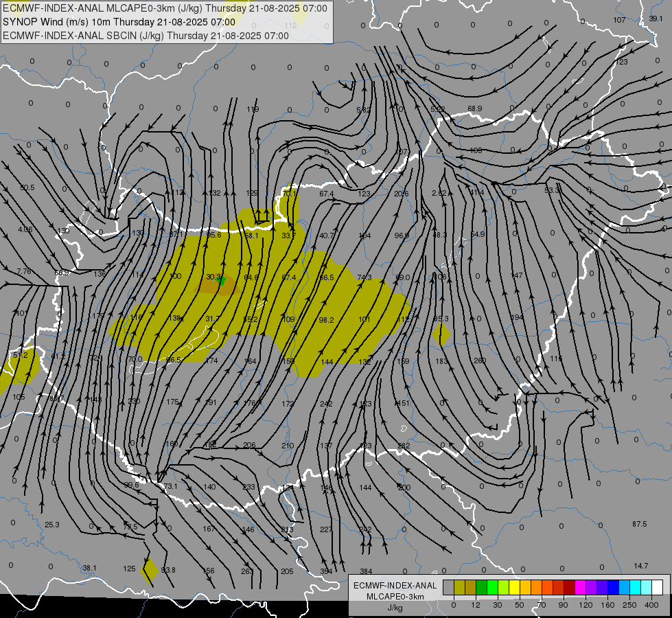The image size is (672, 618).
Task: Click the 282 value on the map
Action: click(x=404, y=446)
